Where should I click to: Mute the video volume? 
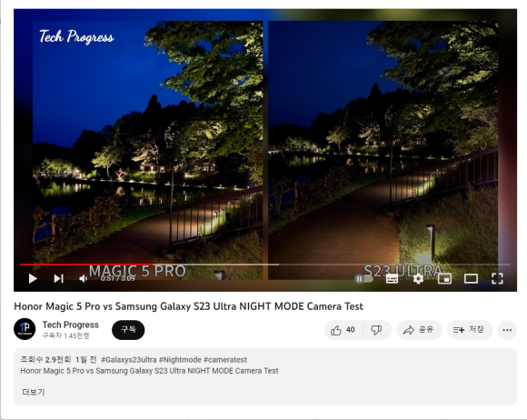coord(83,279)
